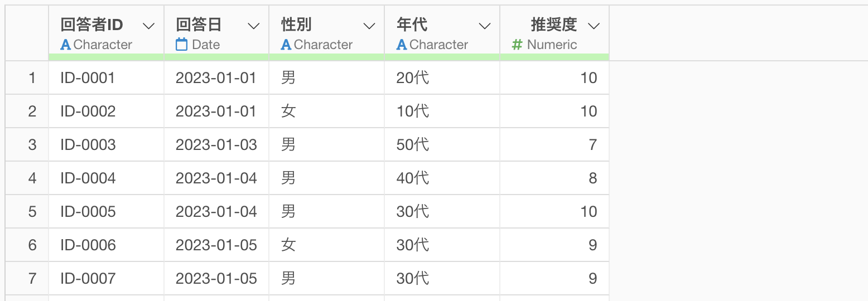Click the calendar Date icon under 回答日
Viewport: 868px width, 301px height.
181,45
